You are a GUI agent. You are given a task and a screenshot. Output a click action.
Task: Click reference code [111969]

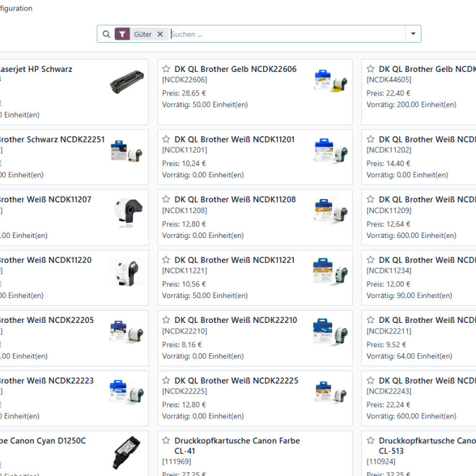(177, 461)
